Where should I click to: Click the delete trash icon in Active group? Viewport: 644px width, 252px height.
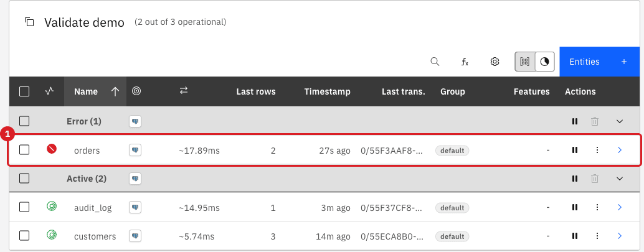coord(595,179)
